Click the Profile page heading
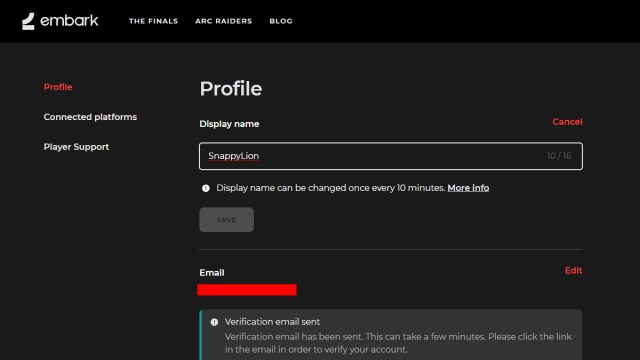 (x=231, y=89)
